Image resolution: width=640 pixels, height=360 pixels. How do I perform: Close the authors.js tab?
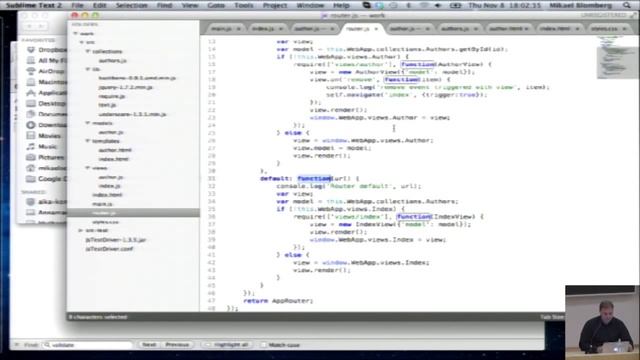point(477,29)
